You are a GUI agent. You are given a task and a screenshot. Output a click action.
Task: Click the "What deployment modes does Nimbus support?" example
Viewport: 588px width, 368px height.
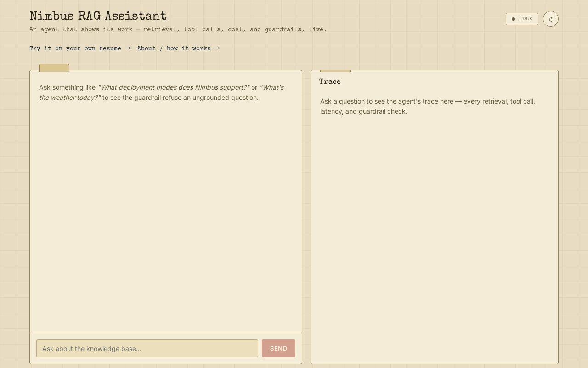(173, 87)
